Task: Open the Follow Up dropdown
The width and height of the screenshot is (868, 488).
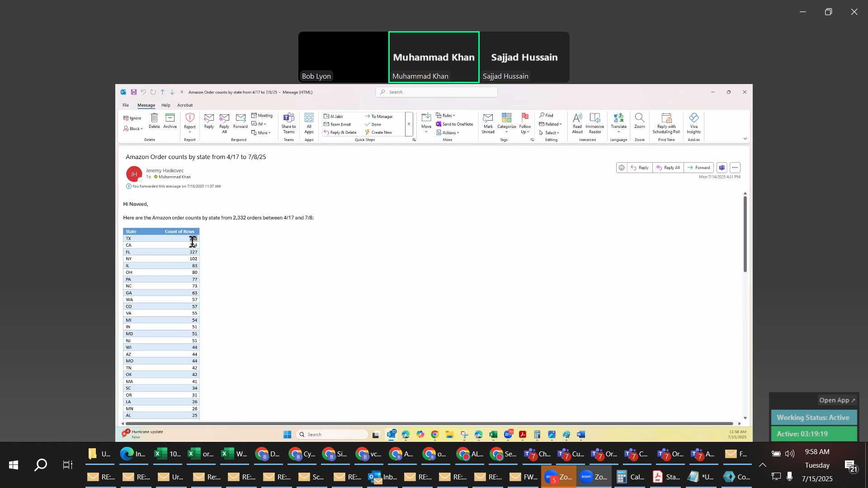Action: tap(525, 123)
